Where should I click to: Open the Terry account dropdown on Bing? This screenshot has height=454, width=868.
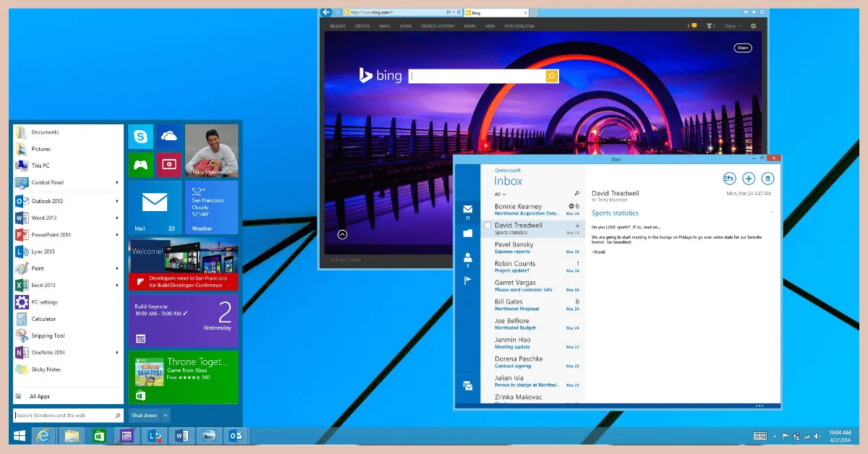(x=733, y=26)
